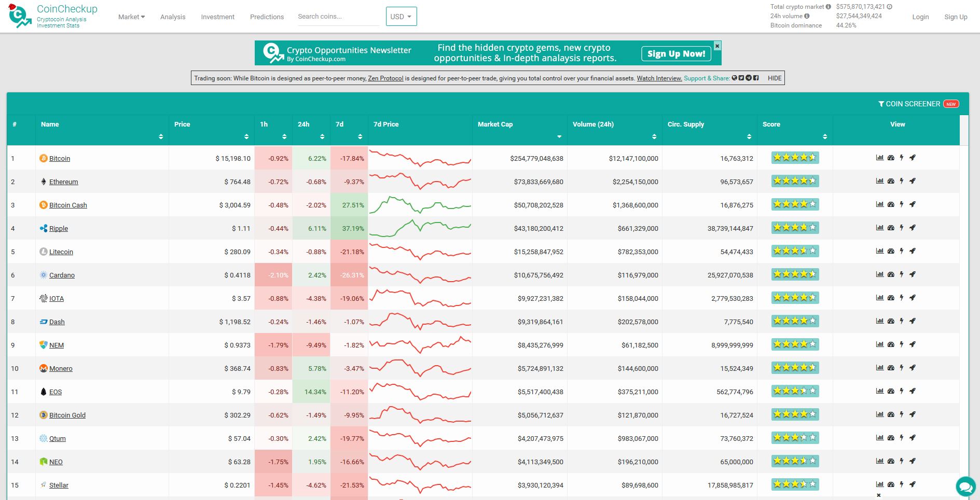Open the Coin Screener filter
This screenshot has height=500, width=980.
coord(918,104)
